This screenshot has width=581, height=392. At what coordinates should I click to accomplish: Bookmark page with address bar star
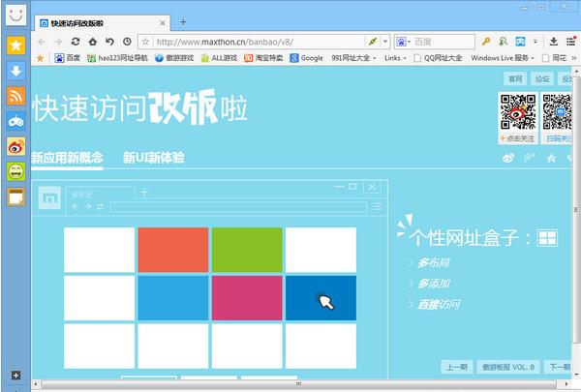pyautogui.click(x=145, y=42)
